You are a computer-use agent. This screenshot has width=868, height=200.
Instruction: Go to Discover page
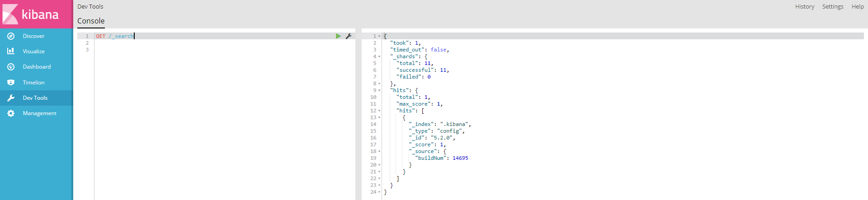coord(36,36)
